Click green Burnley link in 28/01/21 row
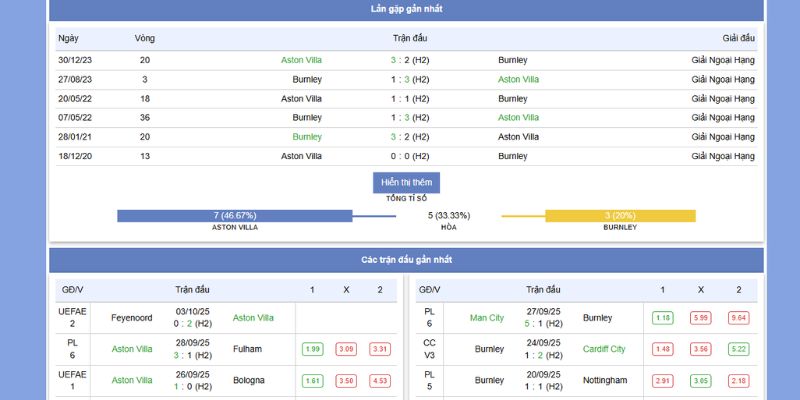This screenshot has height=400, width=800. (x=307, y=137)
